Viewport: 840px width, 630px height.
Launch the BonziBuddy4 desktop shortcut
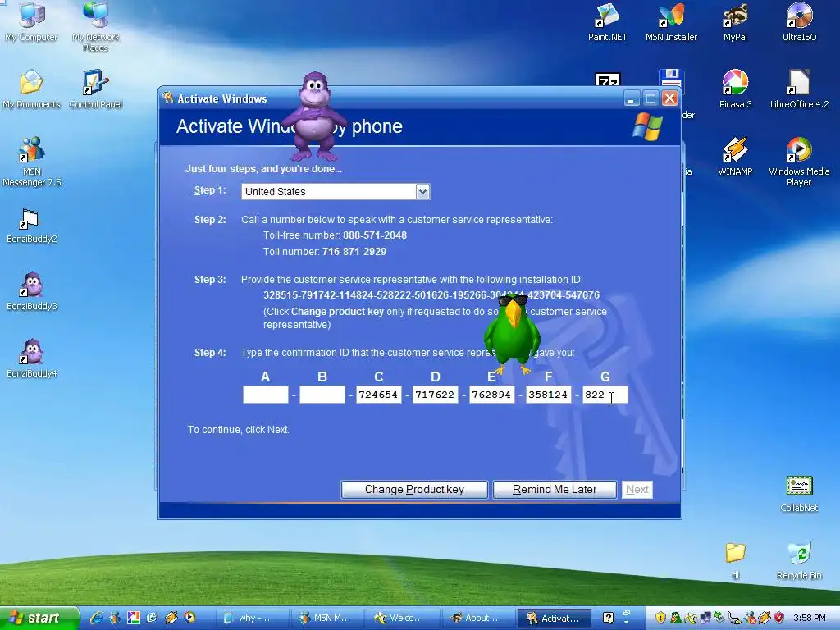(32, 358)
